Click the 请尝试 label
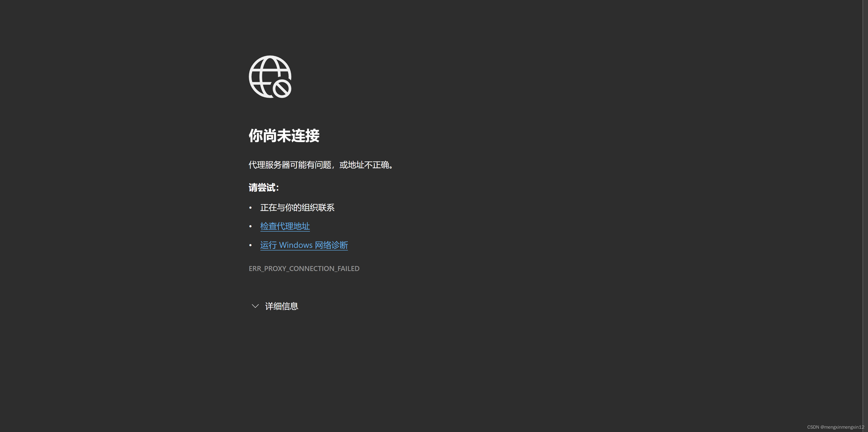 tap(264, 187)
